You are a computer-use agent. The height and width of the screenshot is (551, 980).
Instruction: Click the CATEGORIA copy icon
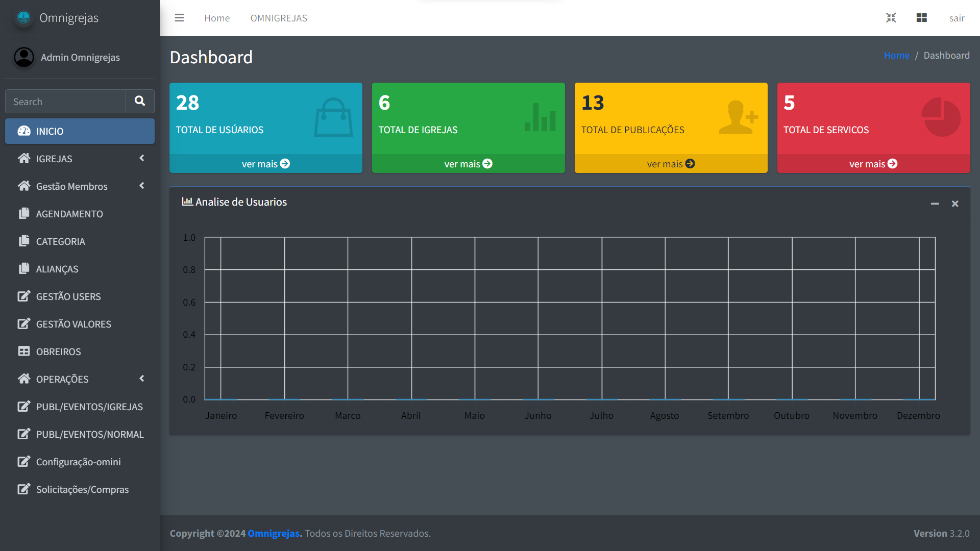pyautogui.click(x=24, y=241)
